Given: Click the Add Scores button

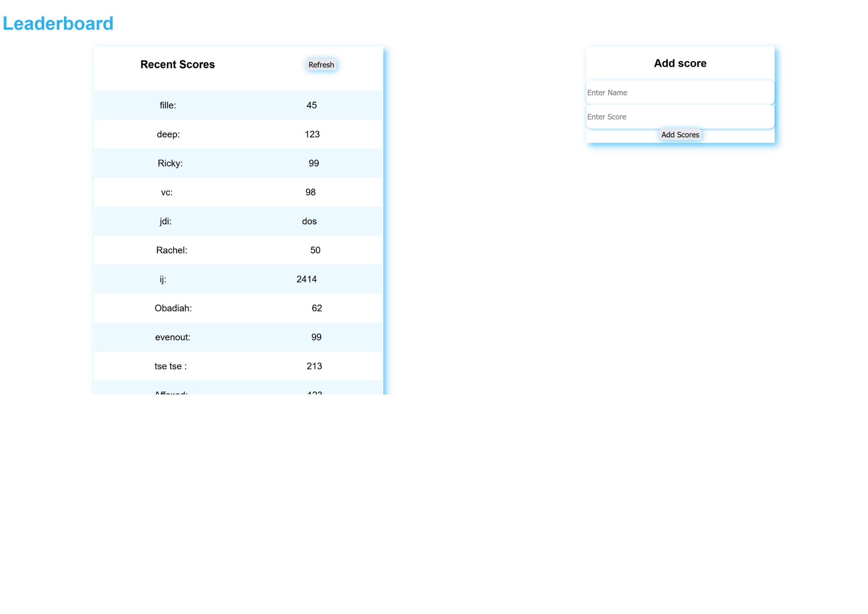Looking at the screenshot, I should pos(680,135).
